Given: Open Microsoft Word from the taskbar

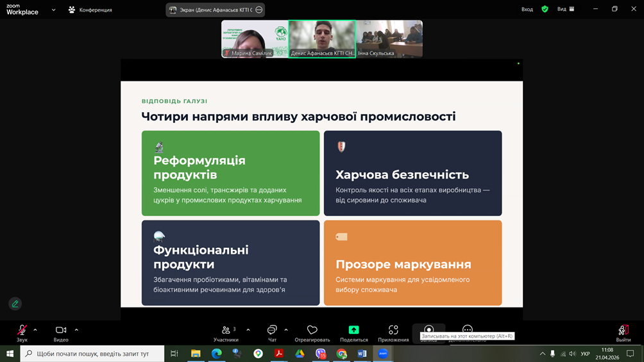Looking at the screenshot, I should (362, 354).
